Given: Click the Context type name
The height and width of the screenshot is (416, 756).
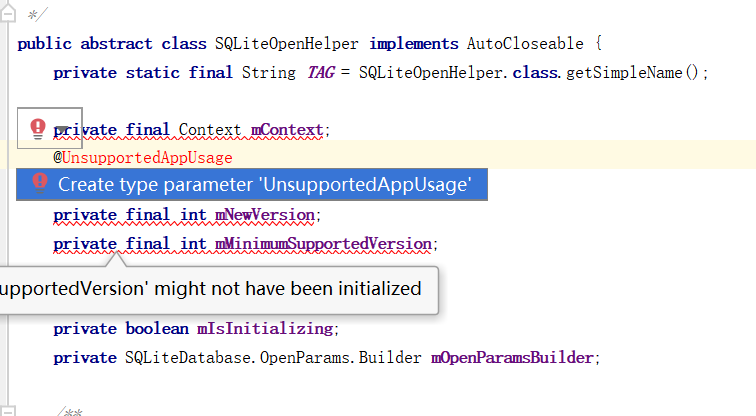Looking at the screenshot, I should [x=210, y=130].
